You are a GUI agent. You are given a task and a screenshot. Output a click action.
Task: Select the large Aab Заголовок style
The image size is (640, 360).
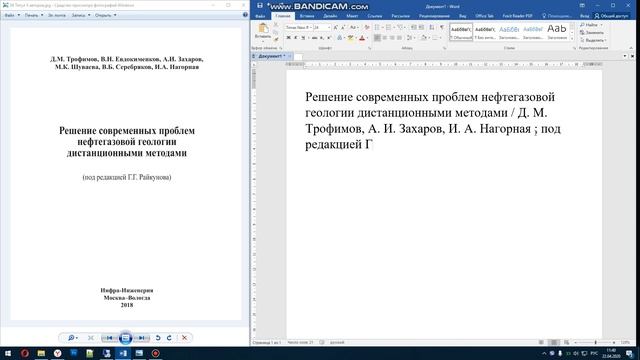coord(557,32)
